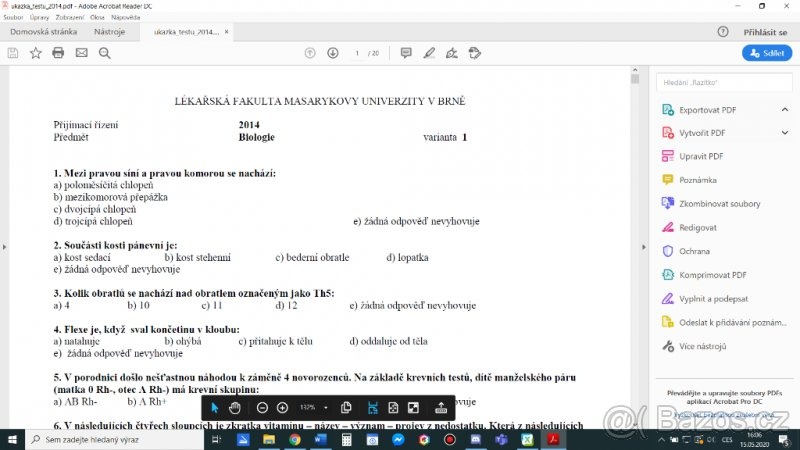
Task: Open Více nástrojů for more tools
Action: (x=703, y=346)
